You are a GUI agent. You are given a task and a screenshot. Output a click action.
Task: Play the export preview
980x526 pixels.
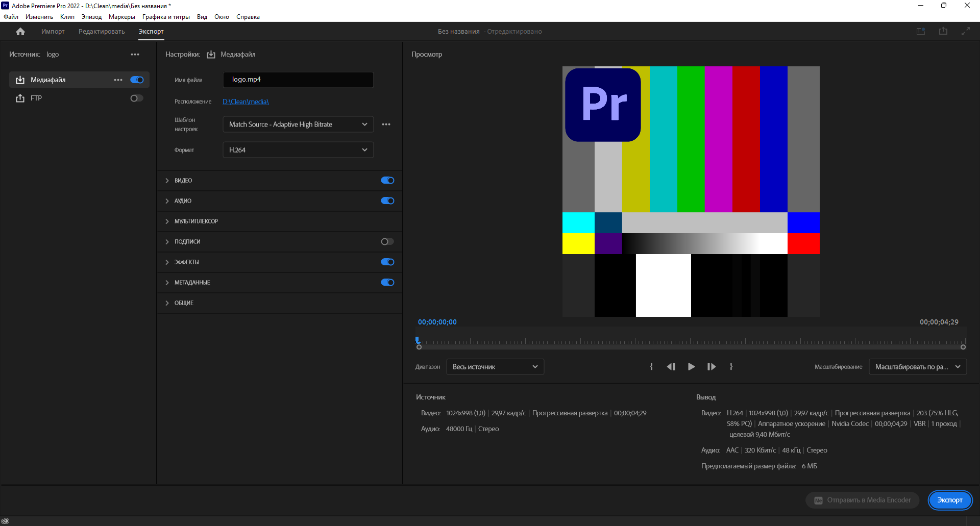click(x=691, y=367)
